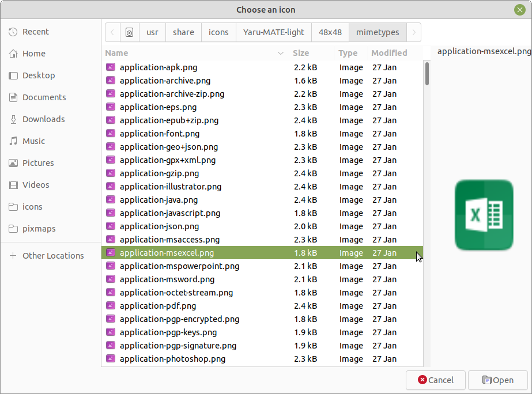The image size is (532, 394).
Task: Click the image icon of application-json.png
Action: [111, 226]
